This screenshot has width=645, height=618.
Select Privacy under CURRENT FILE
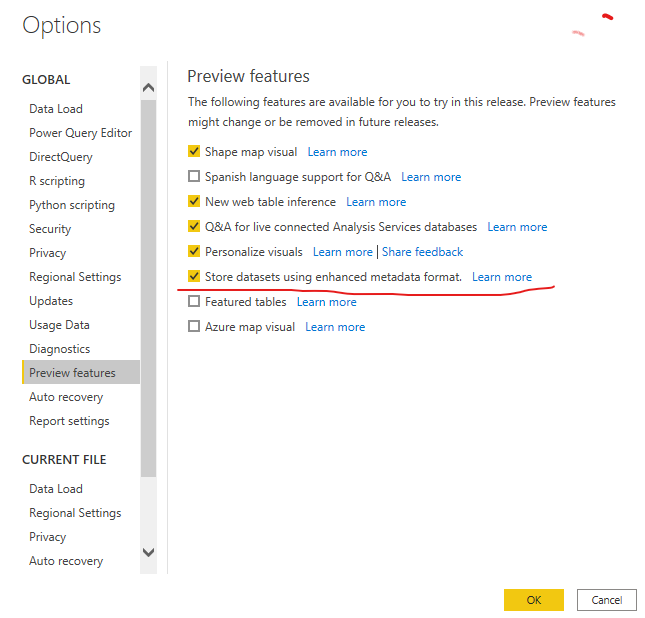[47, 537]
